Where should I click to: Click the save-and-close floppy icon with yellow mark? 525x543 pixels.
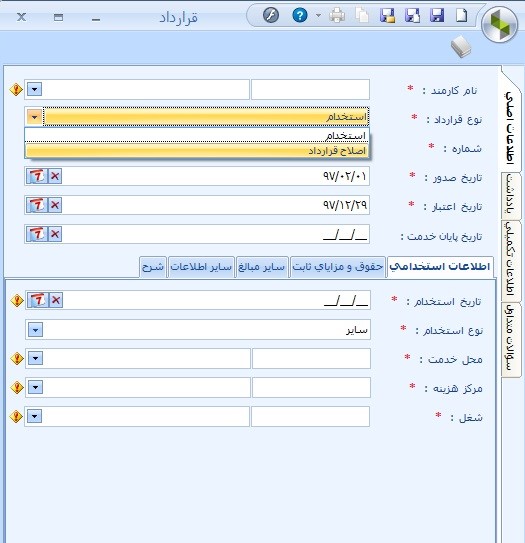(387, 16)
